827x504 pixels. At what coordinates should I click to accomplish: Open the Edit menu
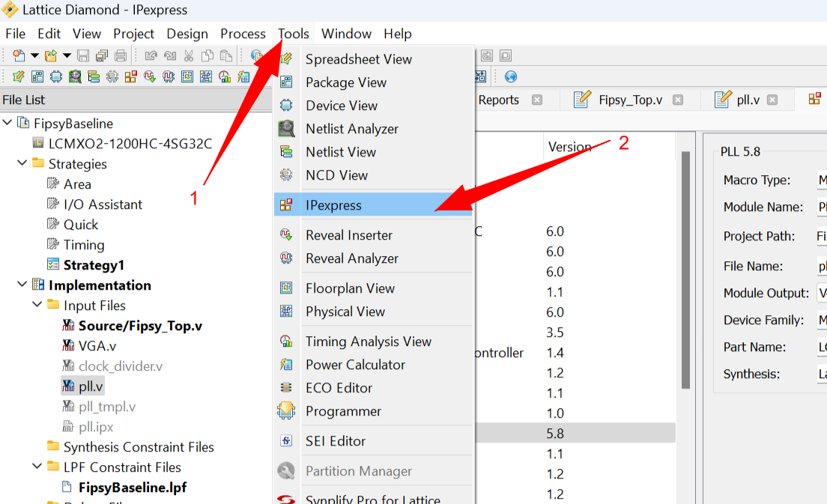49,34
